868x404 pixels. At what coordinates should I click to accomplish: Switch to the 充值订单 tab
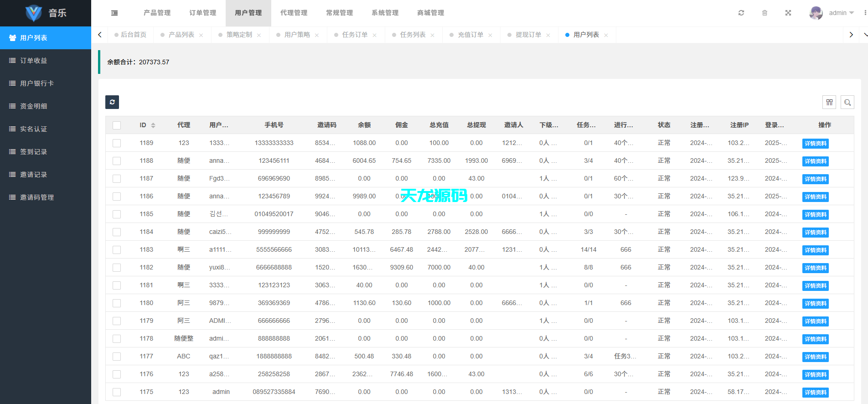click(470, 35)
